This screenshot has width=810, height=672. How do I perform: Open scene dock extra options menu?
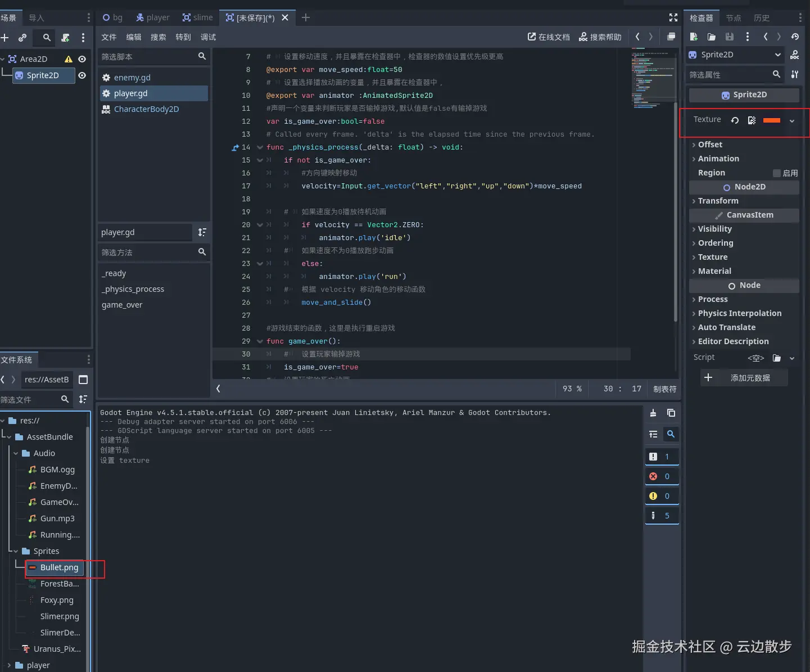[x=83, y=38]
